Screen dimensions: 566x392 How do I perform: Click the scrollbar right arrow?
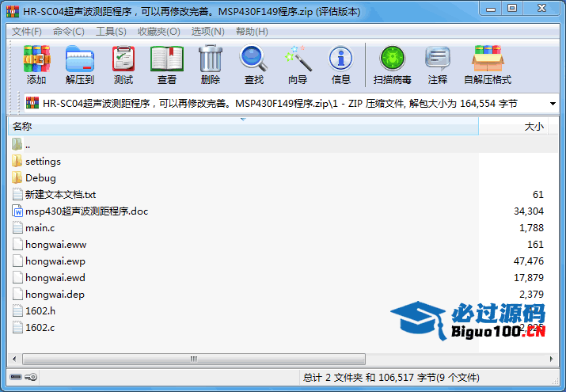(x=551, y=359)
